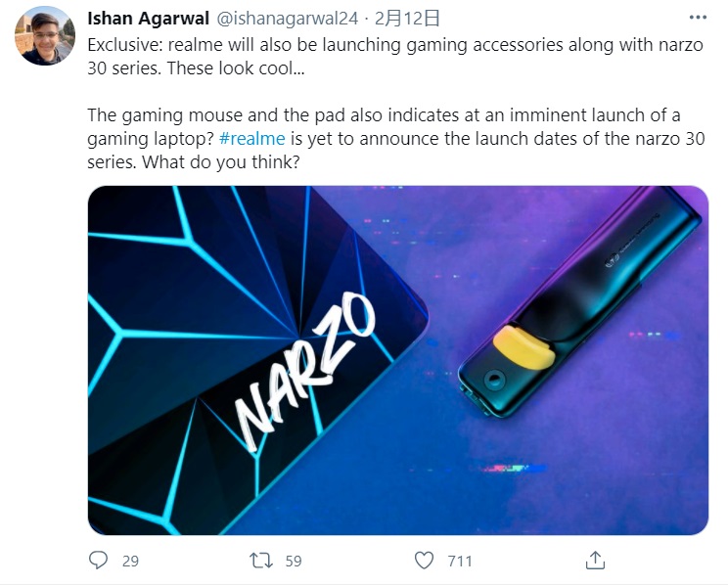728x586 pixels.
Task: Retweet this post using the retweet icon
Action: (261, 561)
